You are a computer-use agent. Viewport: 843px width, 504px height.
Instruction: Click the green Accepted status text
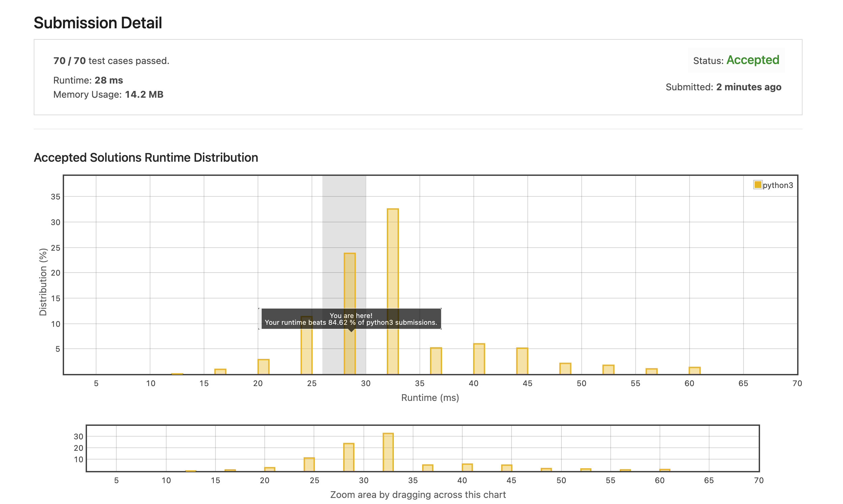coord(753,60)
